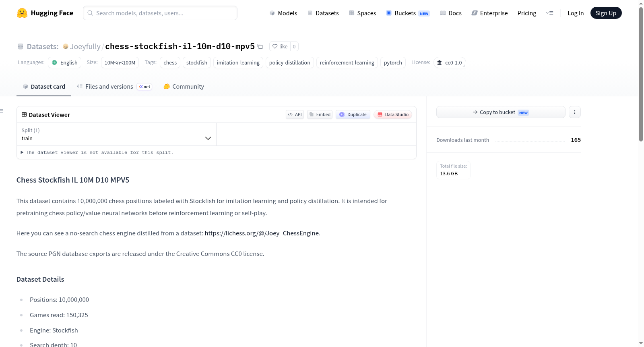Go to the Pricing page
The image size is (644, 347).
[x=527, y=13]
